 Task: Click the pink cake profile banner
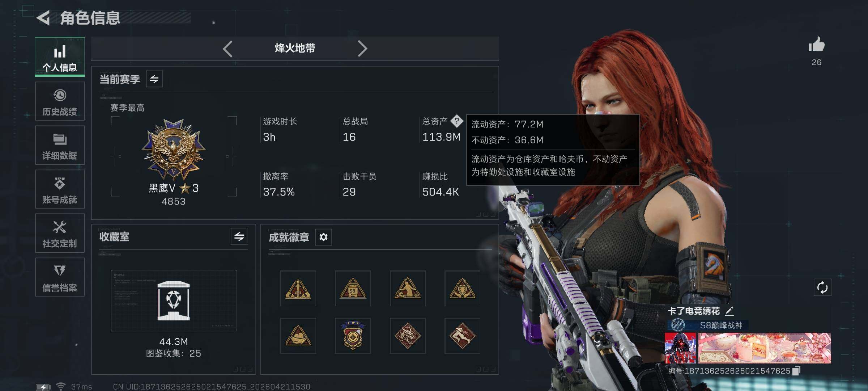pyautogui.click(x=764, y=348)
